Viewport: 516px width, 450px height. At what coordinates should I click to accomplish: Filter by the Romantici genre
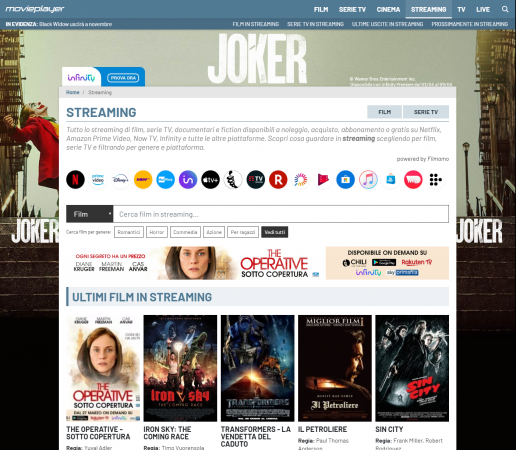click(129, 232)
